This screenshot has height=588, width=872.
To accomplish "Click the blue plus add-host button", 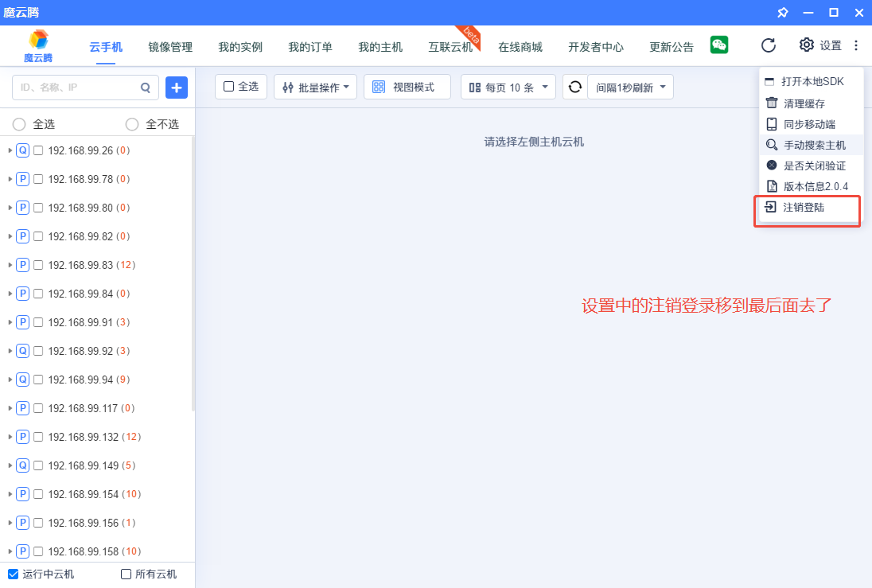I will coord(177,88).
